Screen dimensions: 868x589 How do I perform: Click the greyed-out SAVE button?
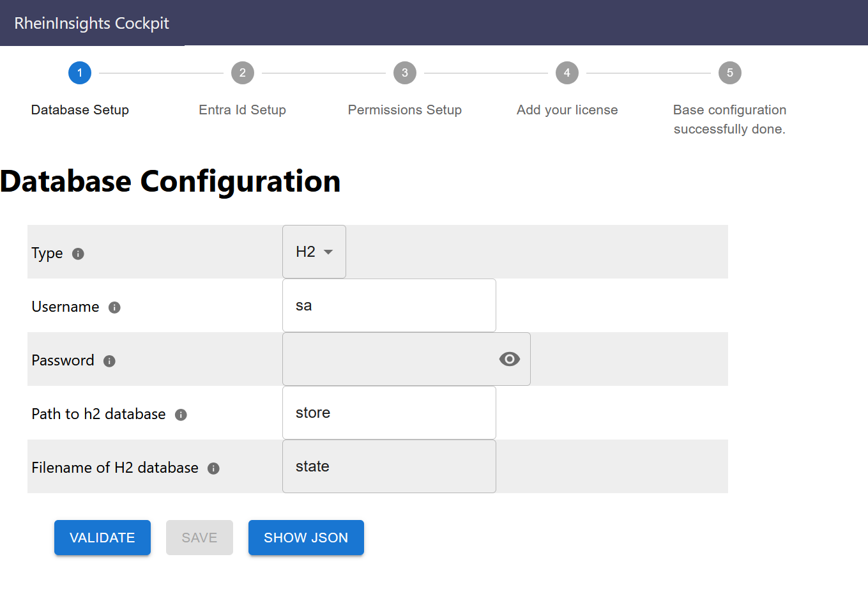point(199,538)
